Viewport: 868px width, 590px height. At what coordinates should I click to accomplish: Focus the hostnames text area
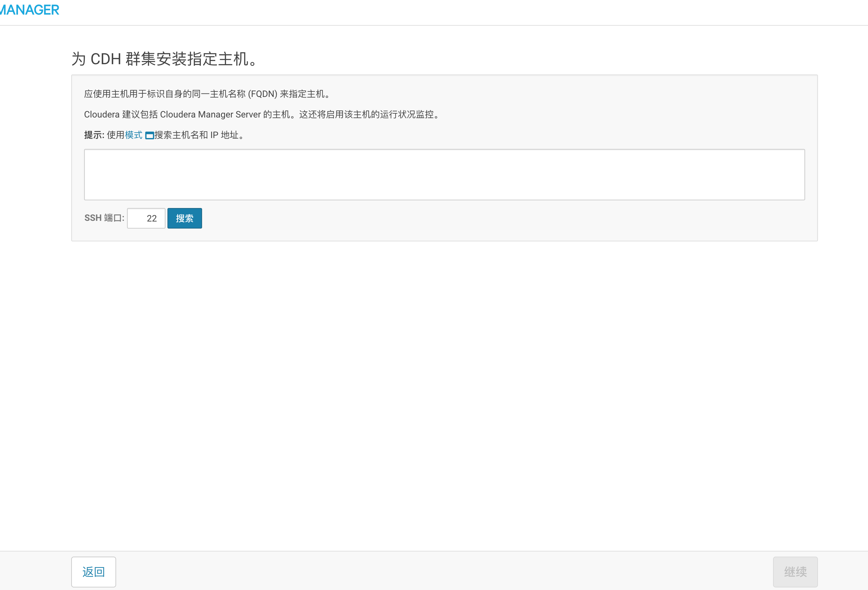click(x=444, y=175)
